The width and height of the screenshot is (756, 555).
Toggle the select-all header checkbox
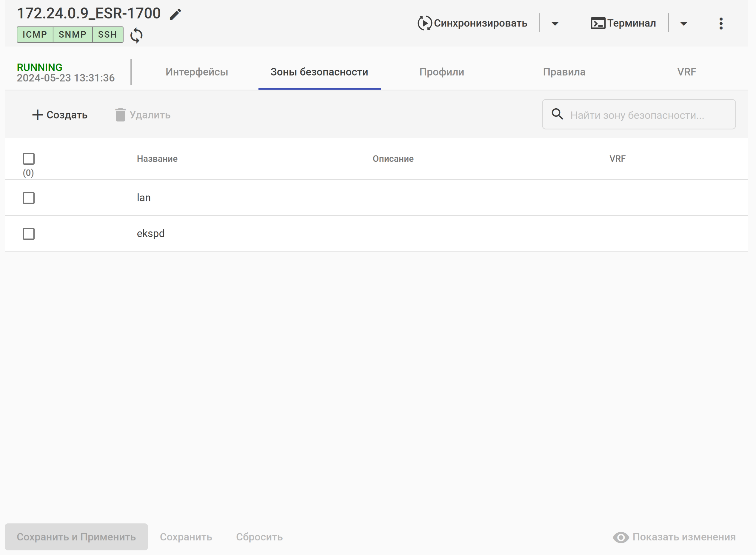tap(29, 159)
